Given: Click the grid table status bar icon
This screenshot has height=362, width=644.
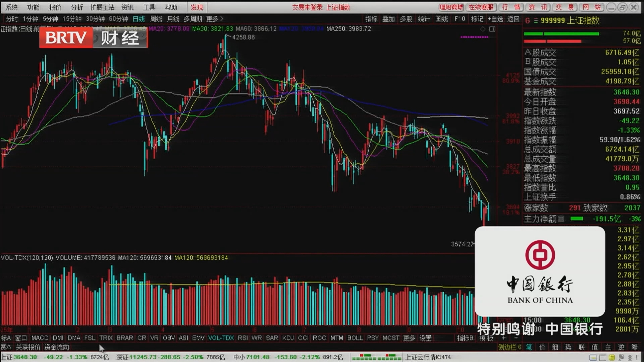Looking at the screenshot, I should point(602,357).
